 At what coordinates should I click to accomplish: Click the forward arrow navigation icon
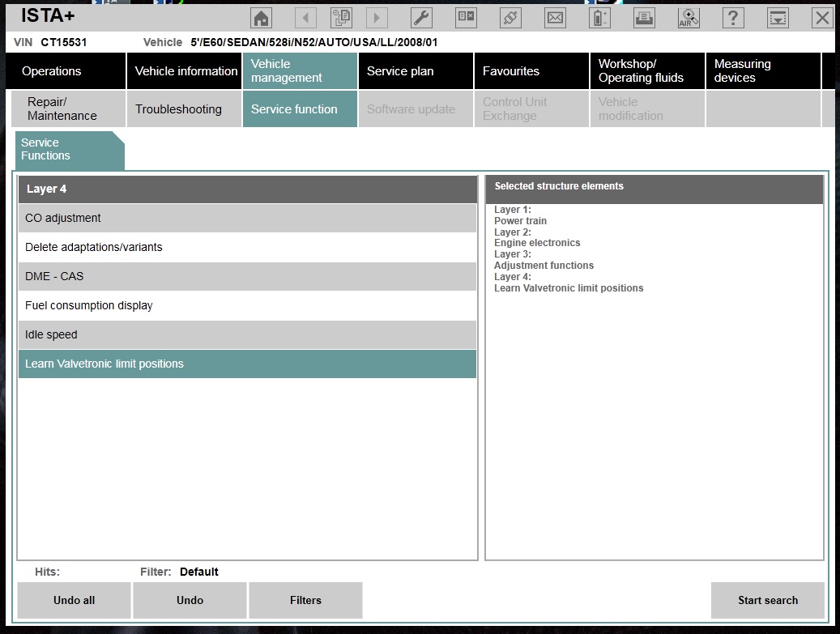pos(377,18)
